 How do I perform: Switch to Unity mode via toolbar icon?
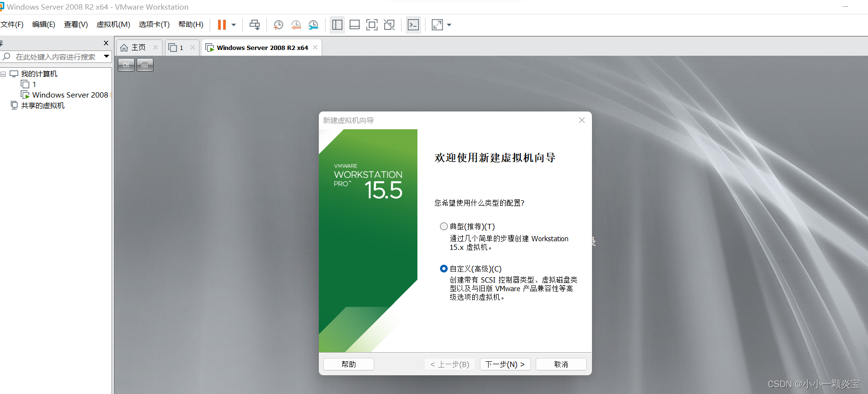pyautogui.click(x=390, y=25)
